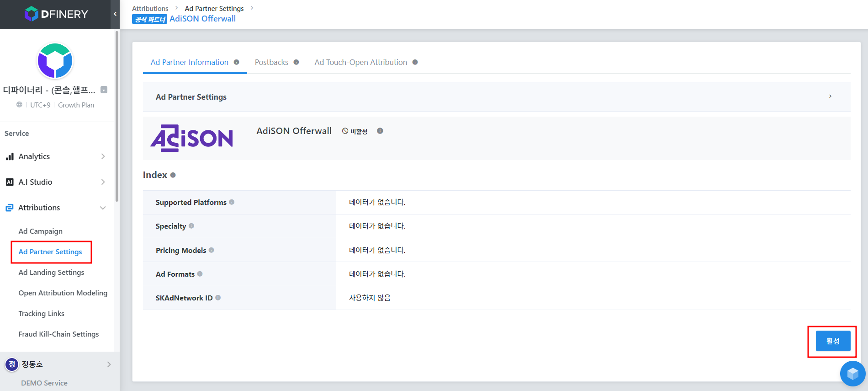Viewport: 868px width, 391px height.
Task: Collapse the sidebar with arrow toggle
Action: (x=115, y=14)
